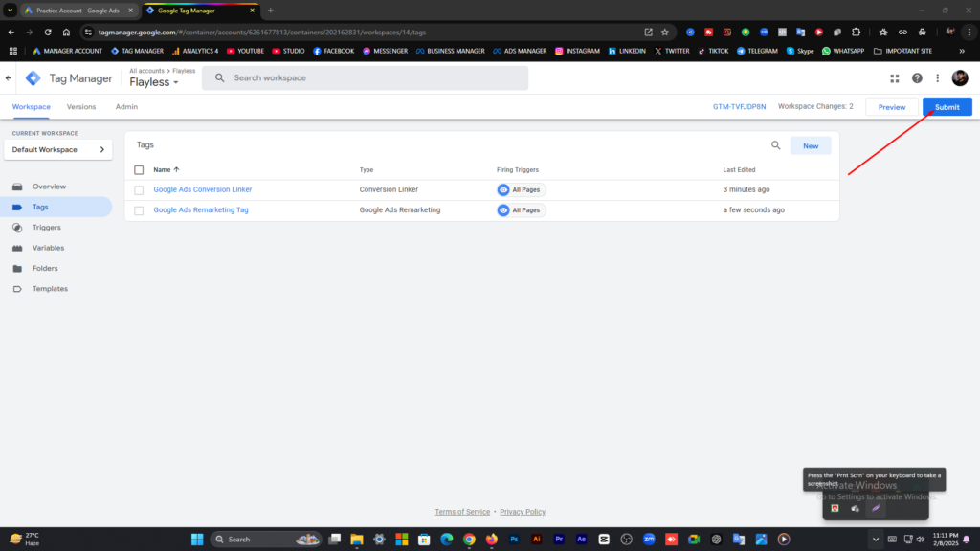Show hidden system tray icons chevron
Viewport: 980px width, 551px height.
pyautogui.click(x=875, y=540)
